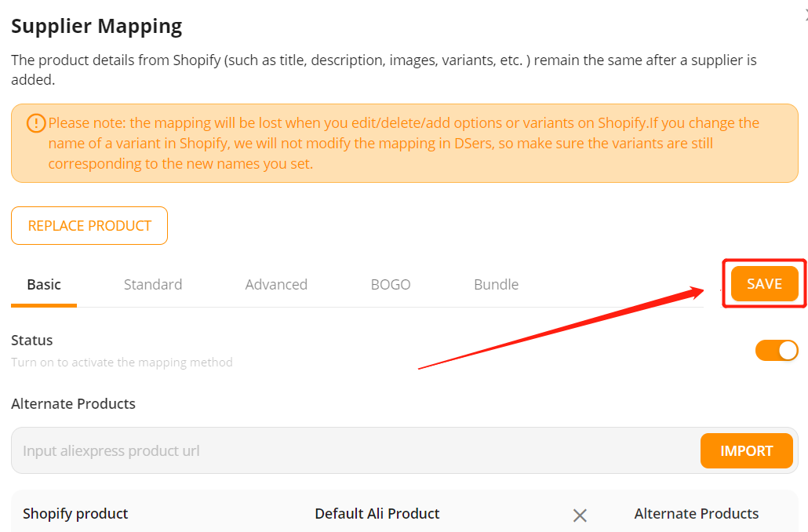Screen dimensions: 808x532
Task: Switch to the Basic tab
Action: pyautogui.click(x=44, y=285)
